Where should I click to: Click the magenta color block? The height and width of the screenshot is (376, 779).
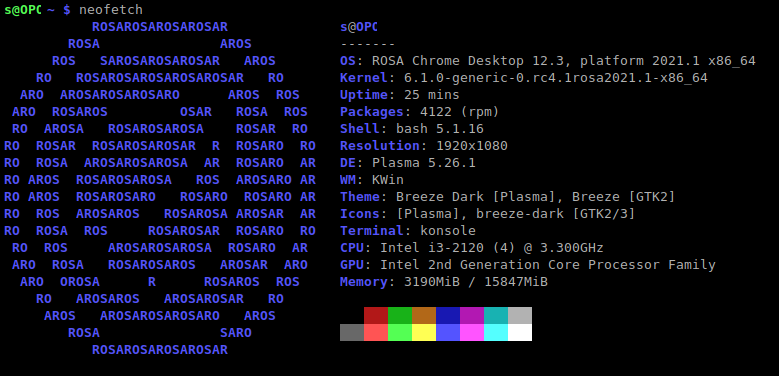471,315
